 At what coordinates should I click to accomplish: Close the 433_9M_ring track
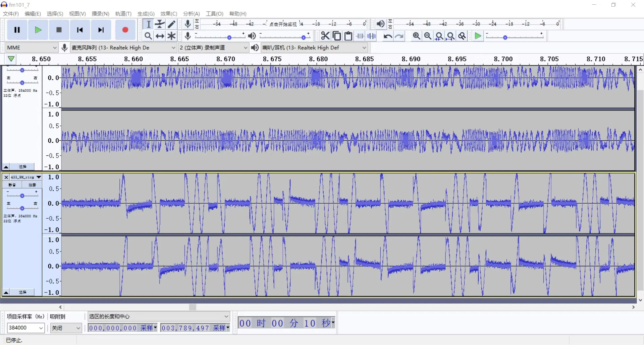click(6, 177)
